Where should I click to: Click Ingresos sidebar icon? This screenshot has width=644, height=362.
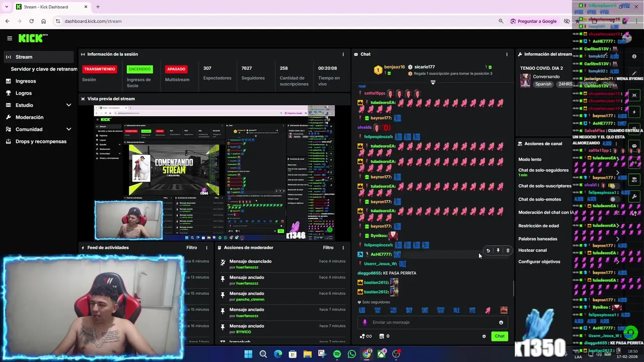pos(9,81)
